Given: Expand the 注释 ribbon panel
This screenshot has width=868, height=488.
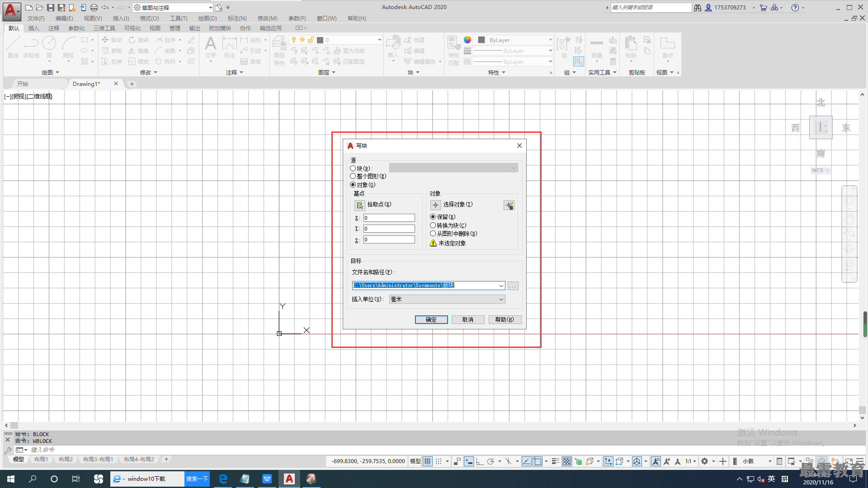Looking at the screenshot, I should (x=235, y=72).
